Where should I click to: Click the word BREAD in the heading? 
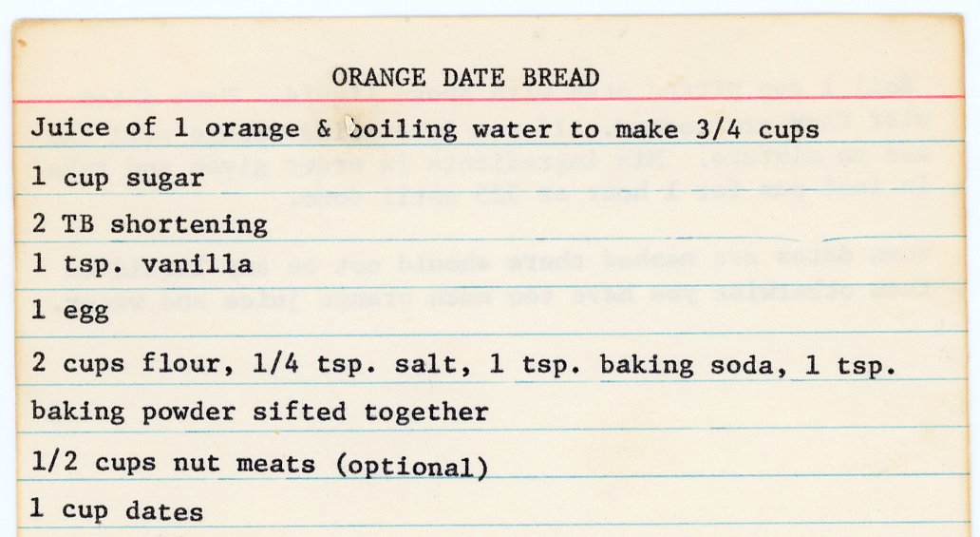point(560,78)
